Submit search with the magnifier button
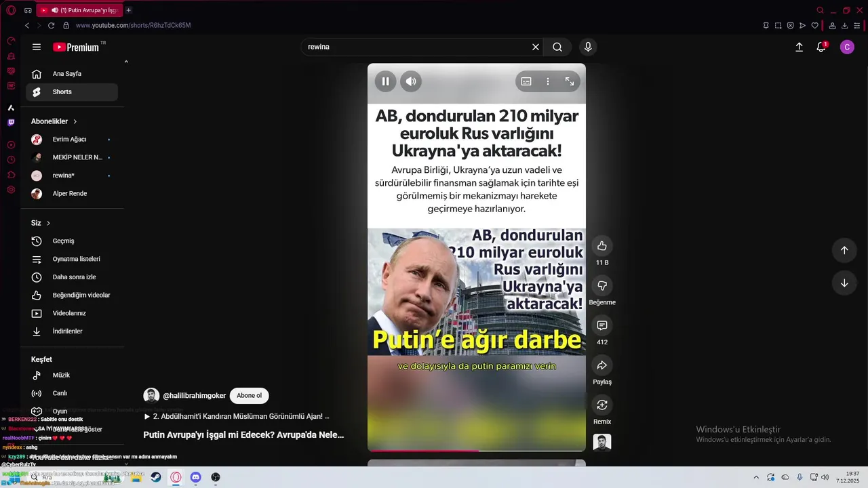The width and height of the screenshot is (868, 488). click(557, 47)
